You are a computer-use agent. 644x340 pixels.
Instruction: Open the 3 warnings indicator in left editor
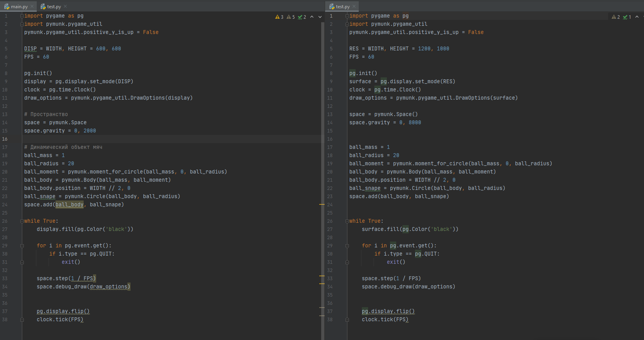tap(279, 17)
